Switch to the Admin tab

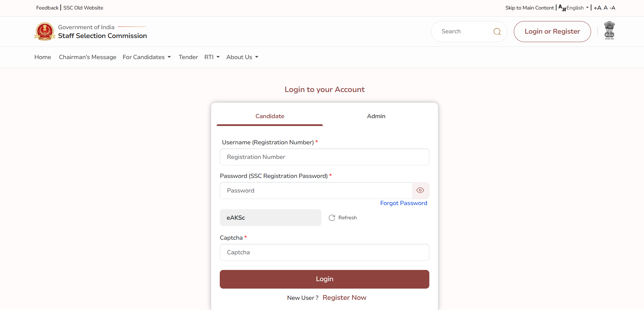tap(376, 116)
